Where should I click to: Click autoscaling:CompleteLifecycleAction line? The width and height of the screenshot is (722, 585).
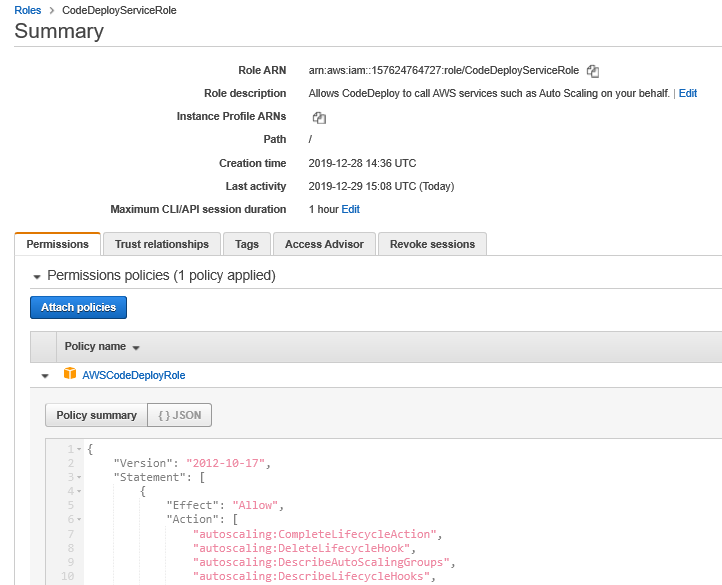tap(314, 534)
